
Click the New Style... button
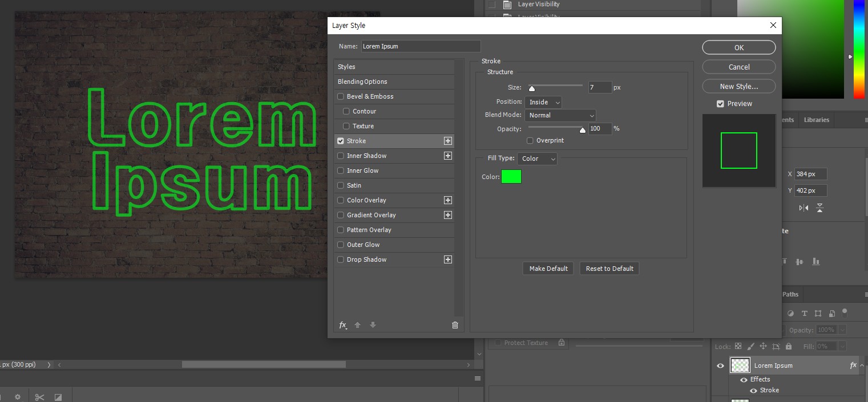[x=739, y=87]
